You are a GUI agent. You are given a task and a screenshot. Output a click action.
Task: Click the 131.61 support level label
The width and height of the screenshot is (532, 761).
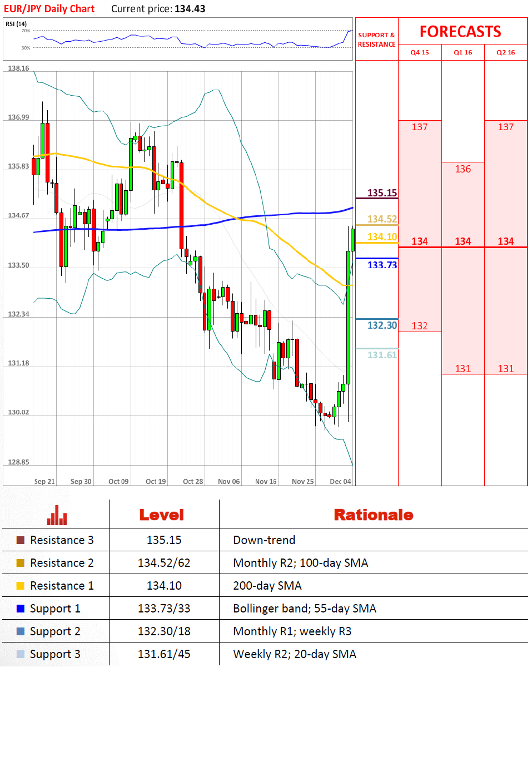pyautogui.click(x=382, y=355)
